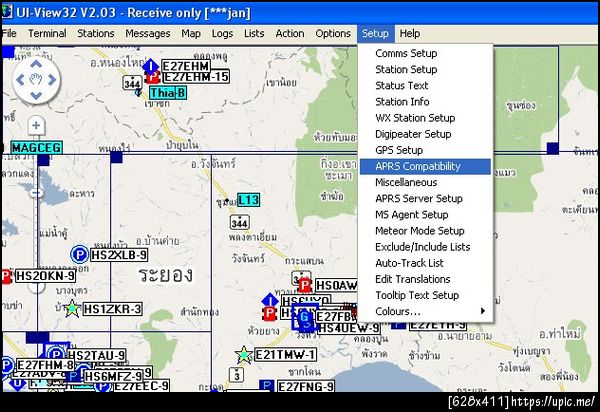Click the red P icon of HS2OKN-9
Screen dimensions: 600x412
click(x=7, y=276)
